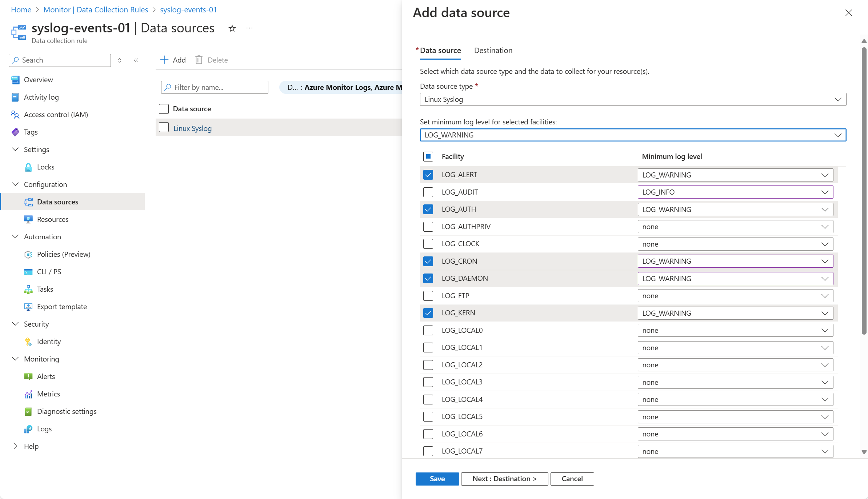
Task: Collapse the sidebar with double-chevron icon
Action: click(136, 60)
